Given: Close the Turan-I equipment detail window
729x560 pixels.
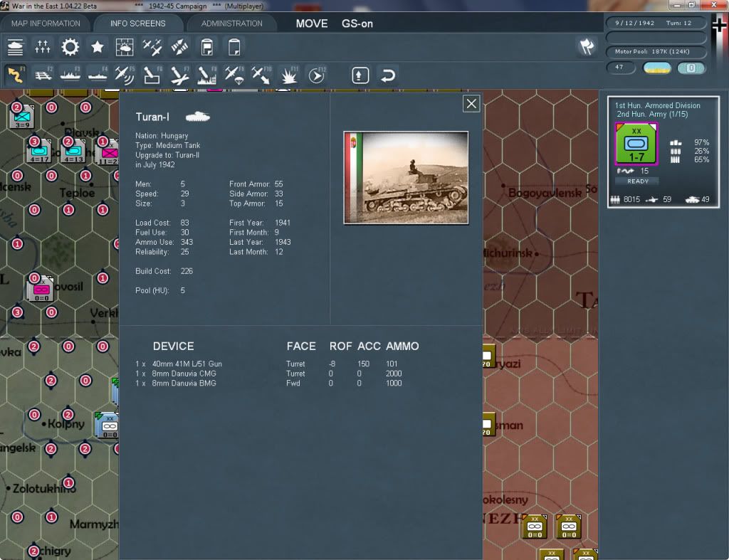Looking at the screenshot, I should click(471, 104).
